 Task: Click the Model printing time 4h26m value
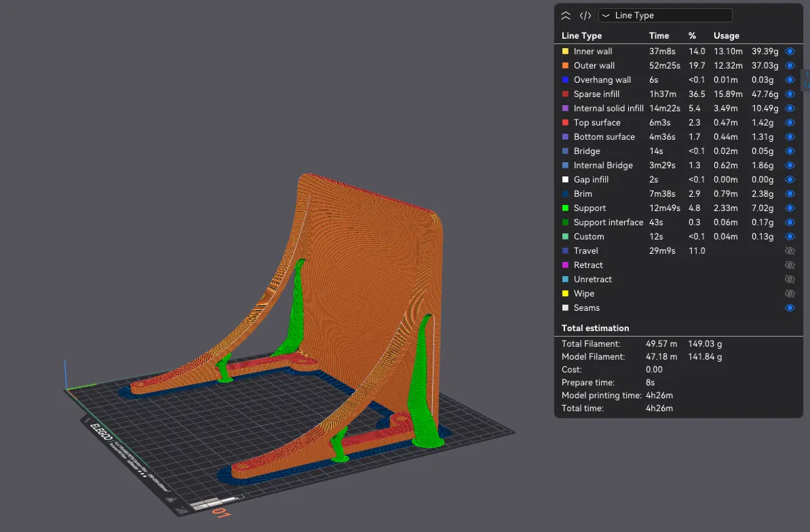659,395
